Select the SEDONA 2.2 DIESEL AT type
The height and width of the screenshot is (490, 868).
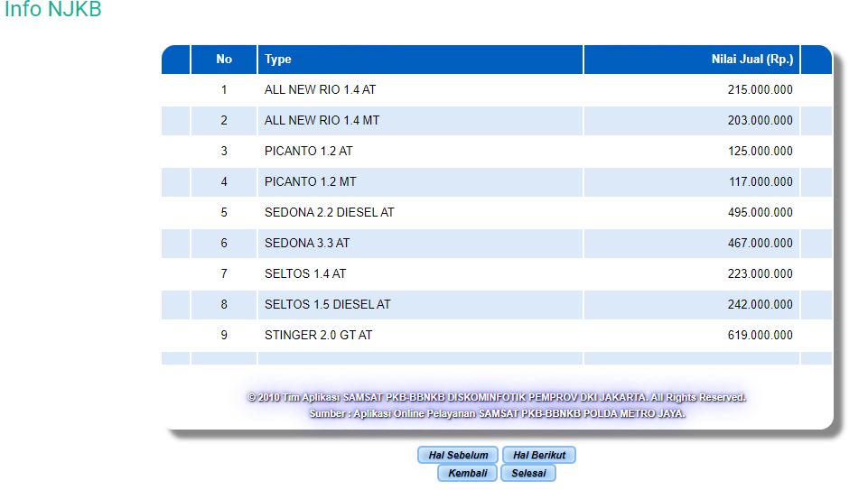pos(330,212)
